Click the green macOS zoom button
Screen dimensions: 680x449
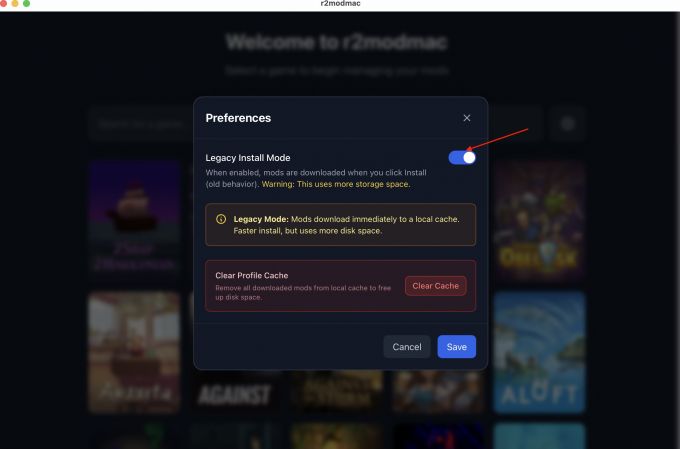coord(26,3)
